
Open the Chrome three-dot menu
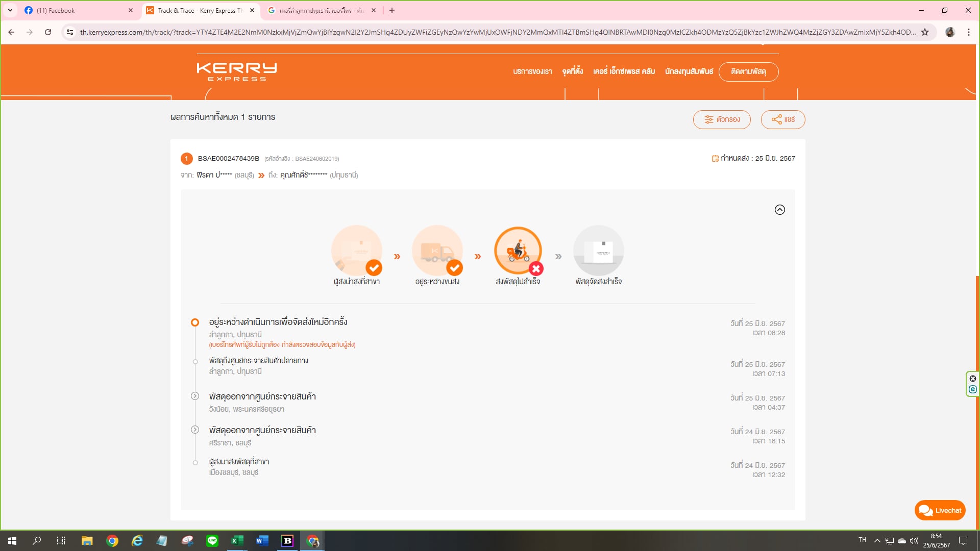click(x=969, y=32)
